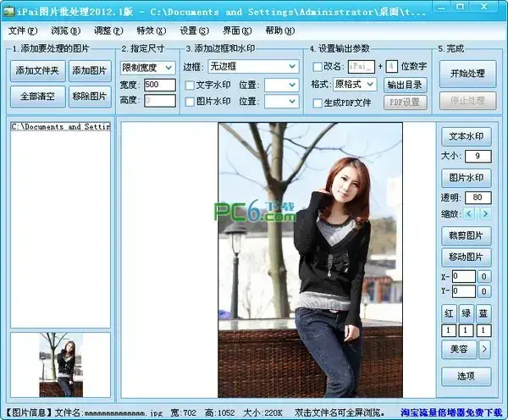Click the arrow button beside 美容
The height and width of the screenshot is (420, 508).
484,348
